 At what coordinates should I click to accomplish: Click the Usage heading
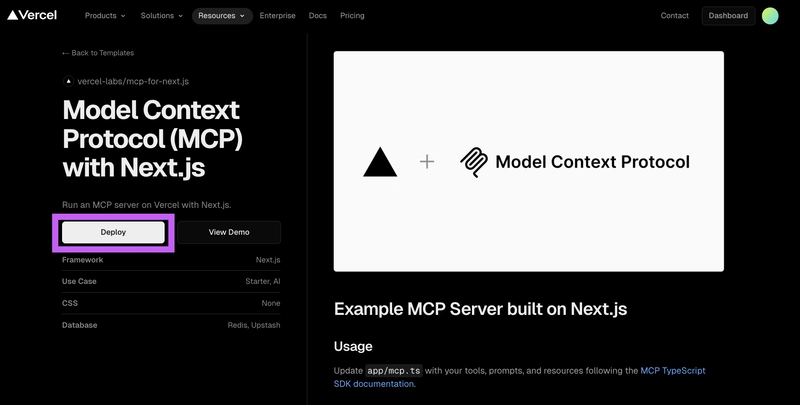[x=353, y=346]
